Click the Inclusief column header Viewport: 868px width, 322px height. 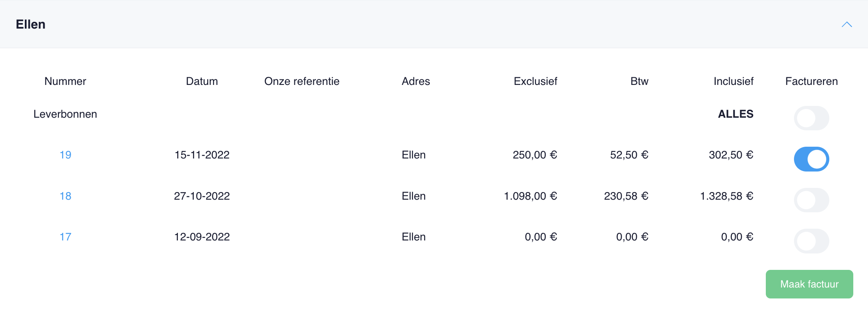pyautogui.click(x=733, y=81)
